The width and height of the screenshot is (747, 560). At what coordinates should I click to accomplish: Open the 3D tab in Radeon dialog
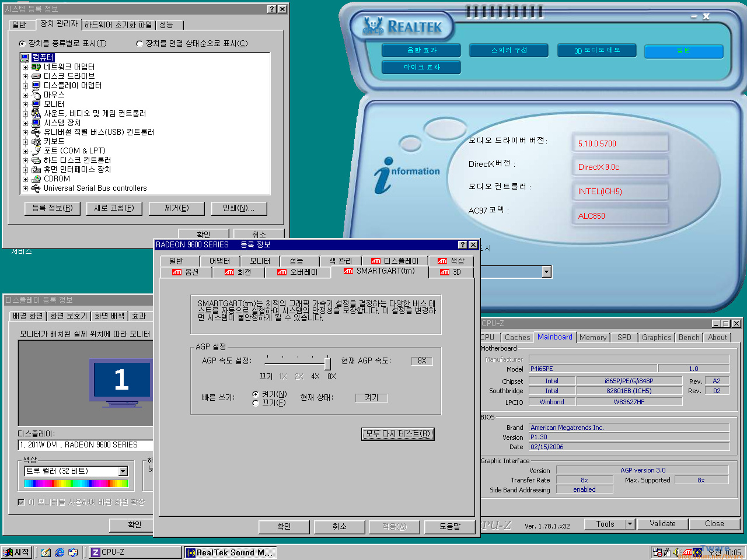click(450, 272)
